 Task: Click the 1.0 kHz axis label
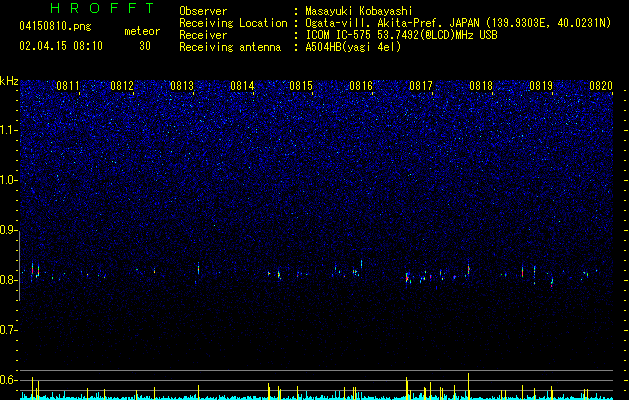[8, 180]
